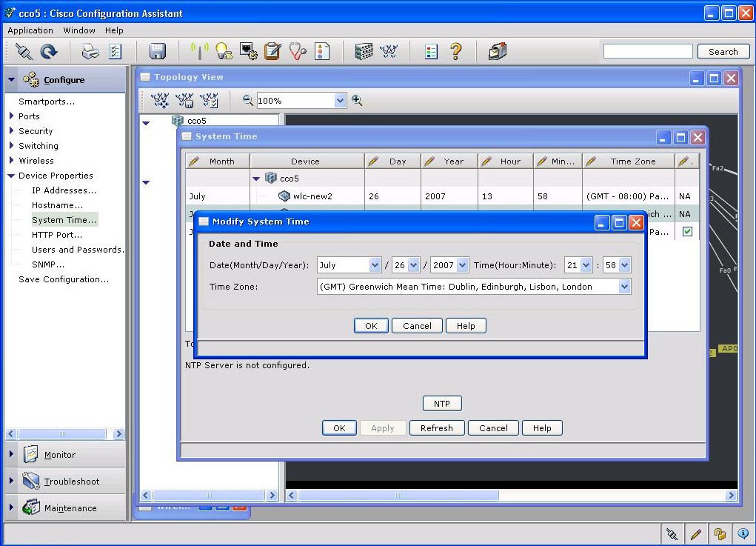Open the Wireless antenna toolbar icon
The height and width of the screenshot is (546, 756).
click(x=199, y=51)
